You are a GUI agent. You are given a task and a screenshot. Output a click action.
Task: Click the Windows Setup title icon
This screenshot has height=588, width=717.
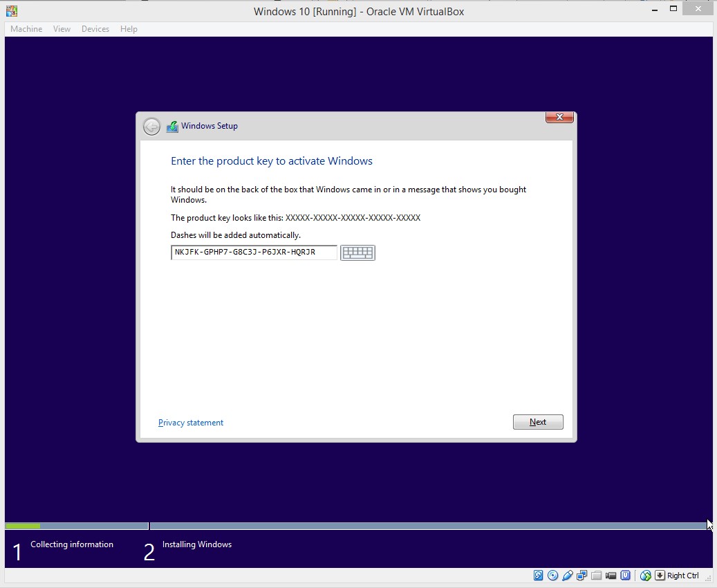pos(172,127)
